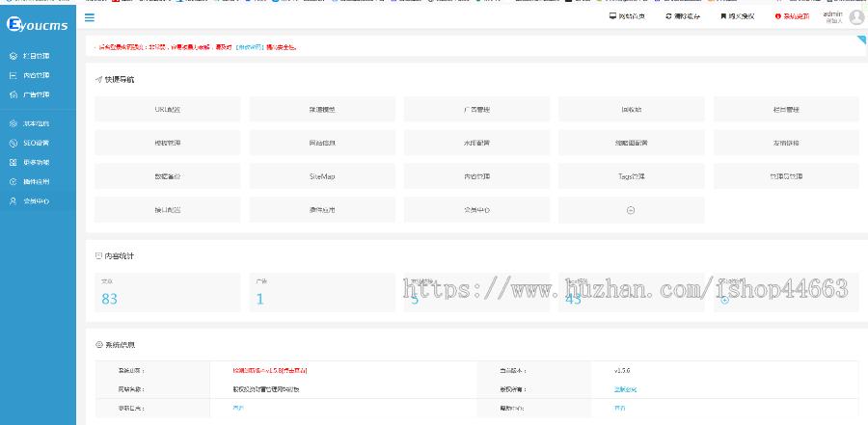Open the 缩略图配置 quick navigation tile
The width and height of the screenshot is (868, 425).
[x=631, y=143]
